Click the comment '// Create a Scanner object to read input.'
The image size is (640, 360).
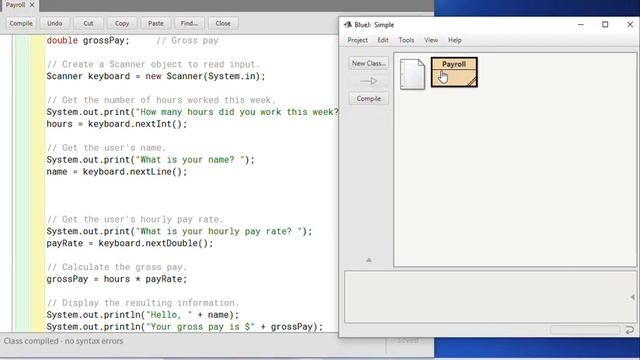[153, 64]
